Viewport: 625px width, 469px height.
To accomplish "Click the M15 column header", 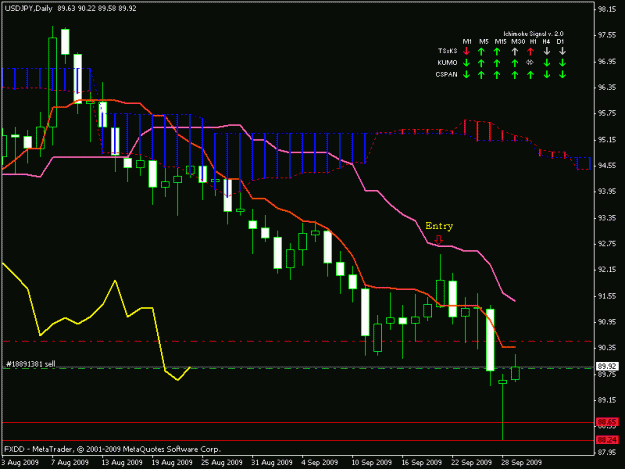I will [500, 41].
